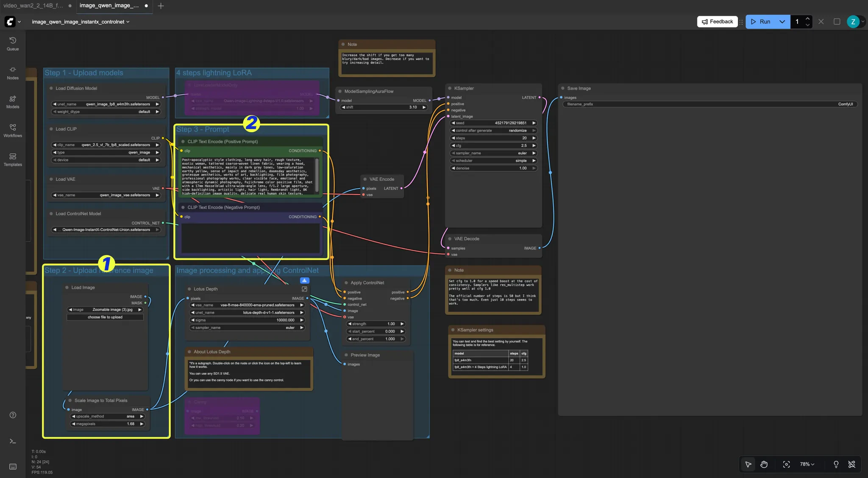
Task: Increase the batch count with the up stepper
Action: tap(808, 19)
